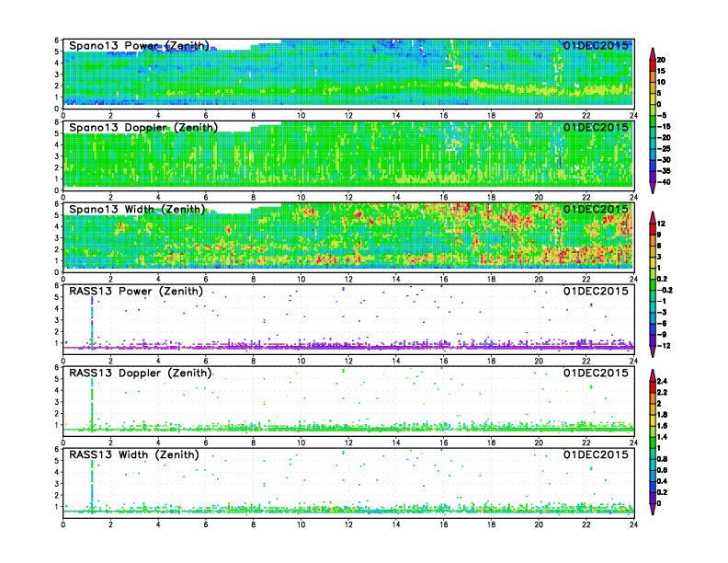728x563 pixels.
Task: Click the 01DEC2015 date in RASS13 Power panel
Action: (596, 291)
